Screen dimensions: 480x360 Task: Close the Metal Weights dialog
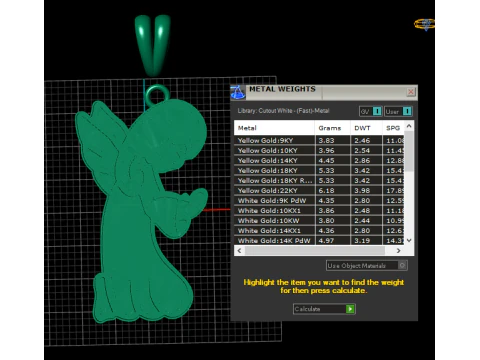click(411, 92)
